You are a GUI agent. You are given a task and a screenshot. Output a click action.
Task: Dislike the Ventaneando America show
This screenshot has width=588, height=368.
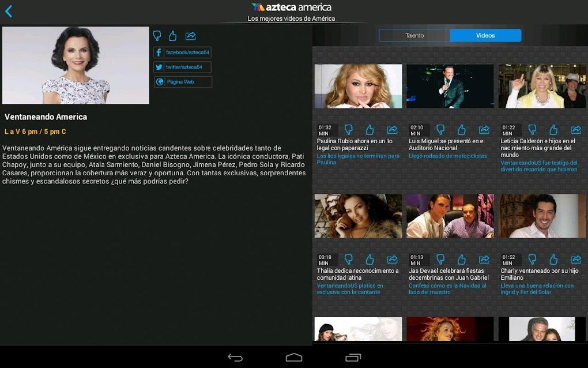(x=157, y=36)
